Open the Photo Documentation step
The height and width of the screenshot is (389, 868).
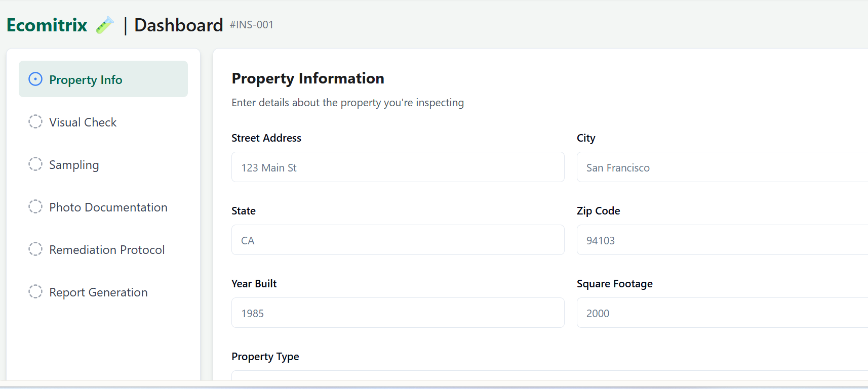pos(103,206)
